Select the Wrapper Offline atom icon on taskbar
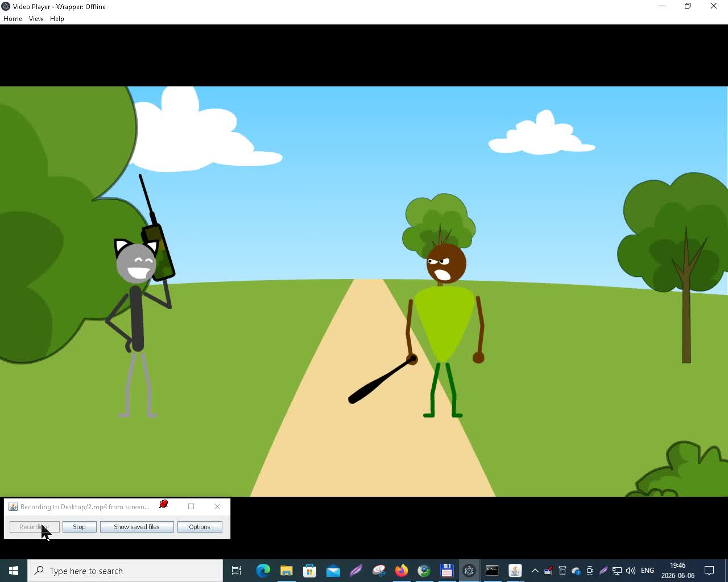The image size is (728, 582). (x=469, y=571)
